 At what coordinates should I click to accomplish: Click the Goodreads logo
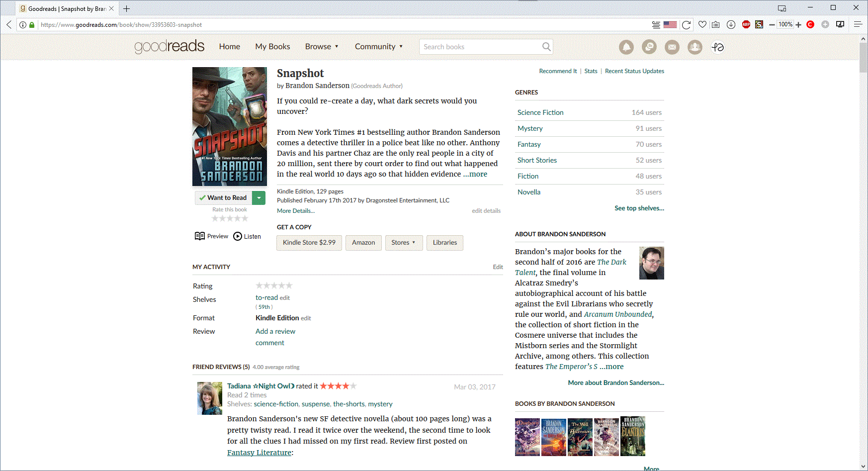click(170, 46)
